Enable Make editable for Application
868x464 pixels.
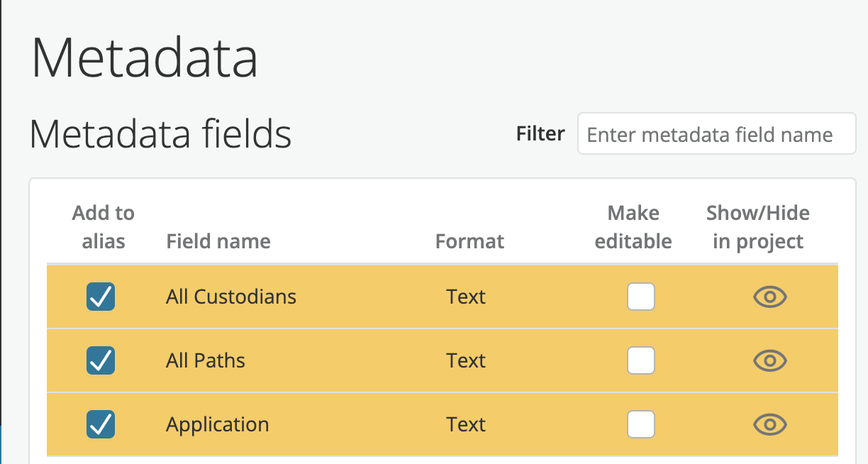point(641,424)
